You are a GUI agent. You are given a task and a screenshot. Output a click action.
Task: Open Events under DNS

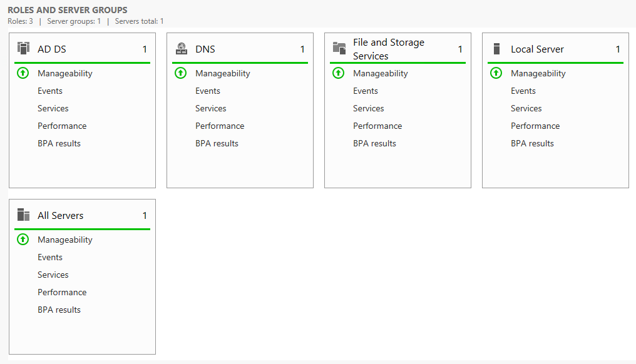point(208,91)
